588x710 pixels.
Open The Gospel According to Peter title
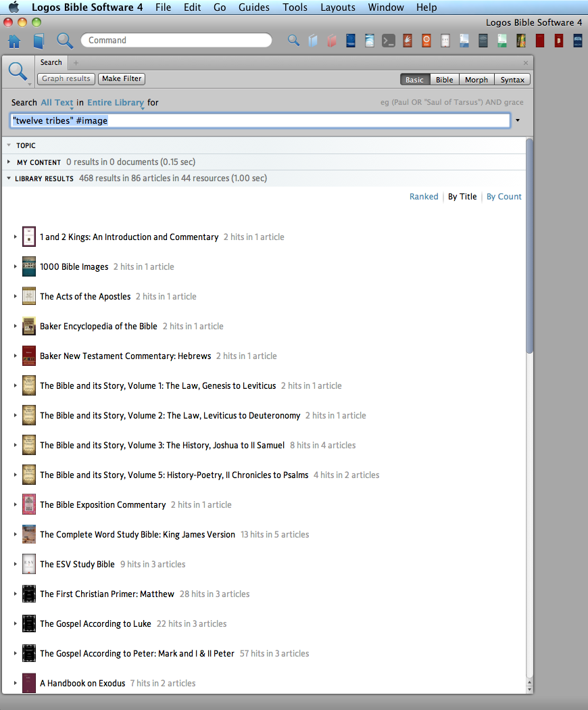tap(137, 653)
